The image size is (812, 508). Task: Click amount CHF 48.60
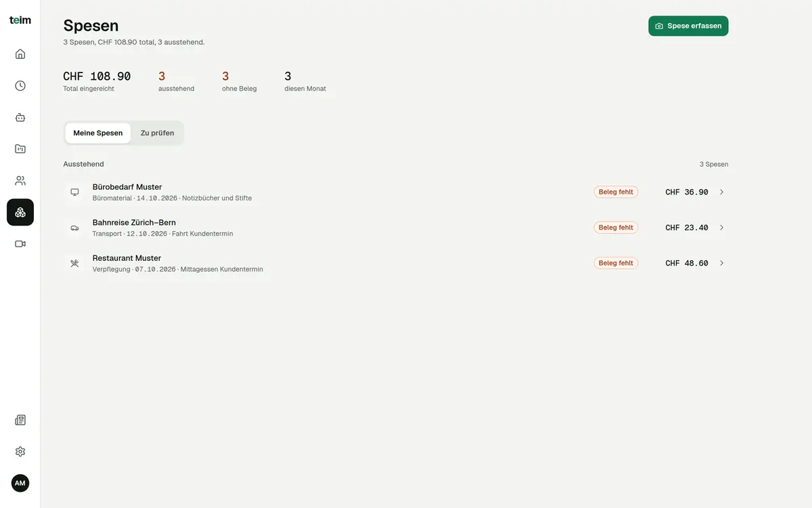[687, 263]
